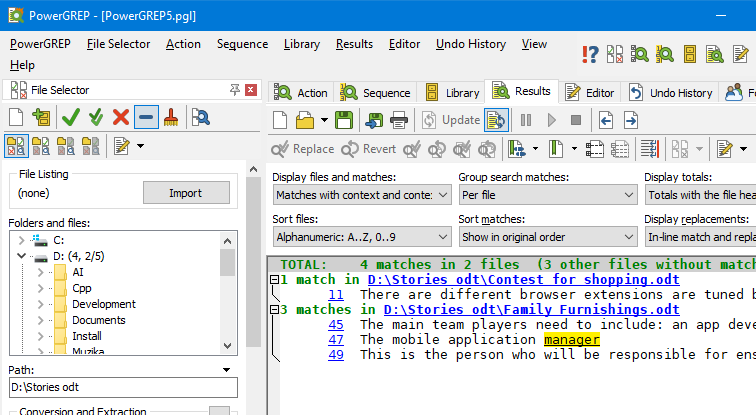The height and width of the screenshot is (415, 756).
Task: Open Group search matches dropdown
Action: [548, 195]
